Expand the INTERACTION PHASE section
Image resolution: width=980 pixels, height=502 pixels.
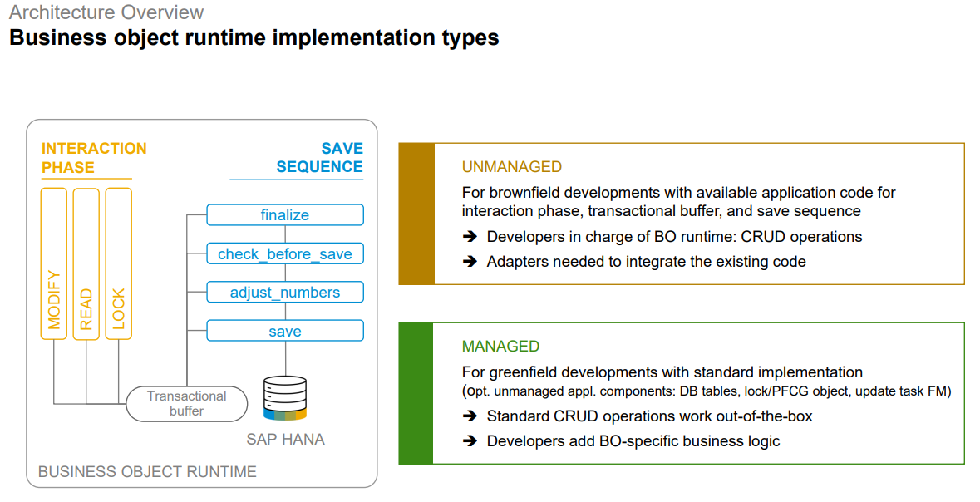click(x=94, y=157)
